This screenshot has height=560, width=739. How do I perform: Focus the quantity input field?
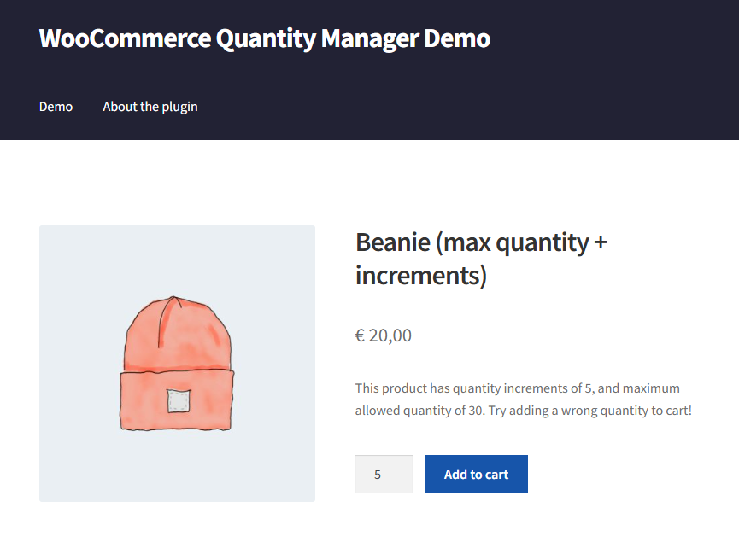point(384,475)
